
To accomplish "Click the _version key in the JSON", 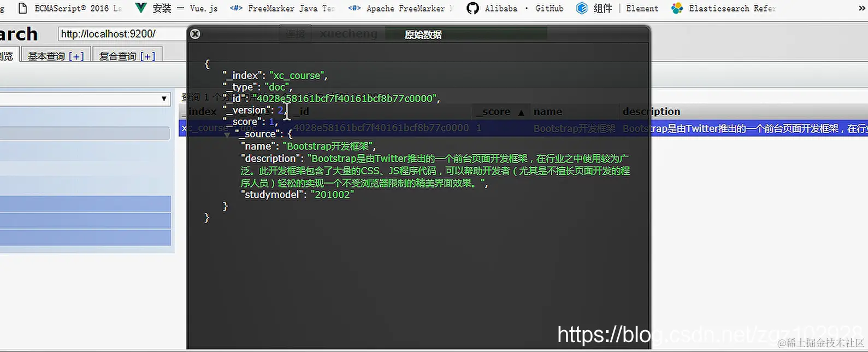I will [248, 110].
